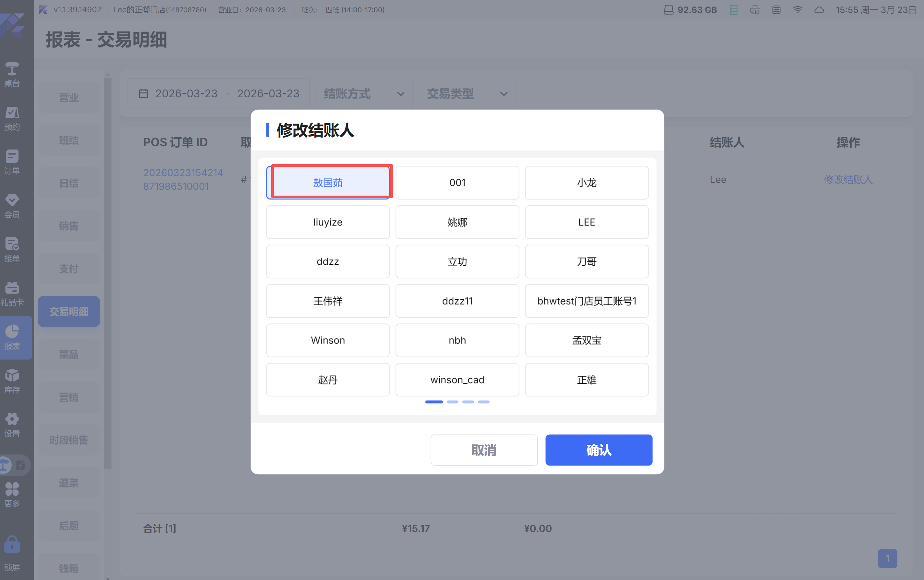Viewport: 924px width, 580px height.
Task: Go to second page indicator of cashier list
Action: tap(452, 402)
